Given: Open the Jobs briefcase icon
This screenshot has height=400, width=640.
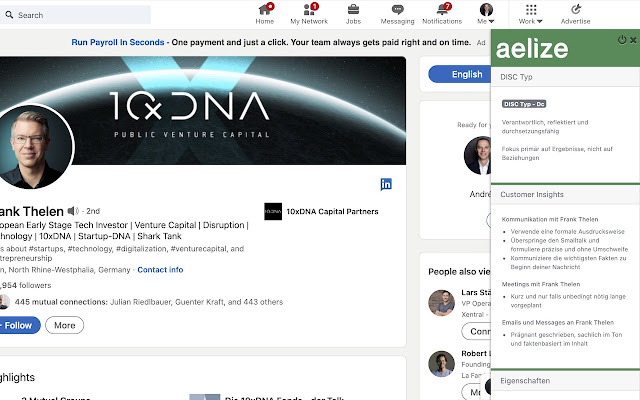Looking at the screenshot, I should point(353,13).
